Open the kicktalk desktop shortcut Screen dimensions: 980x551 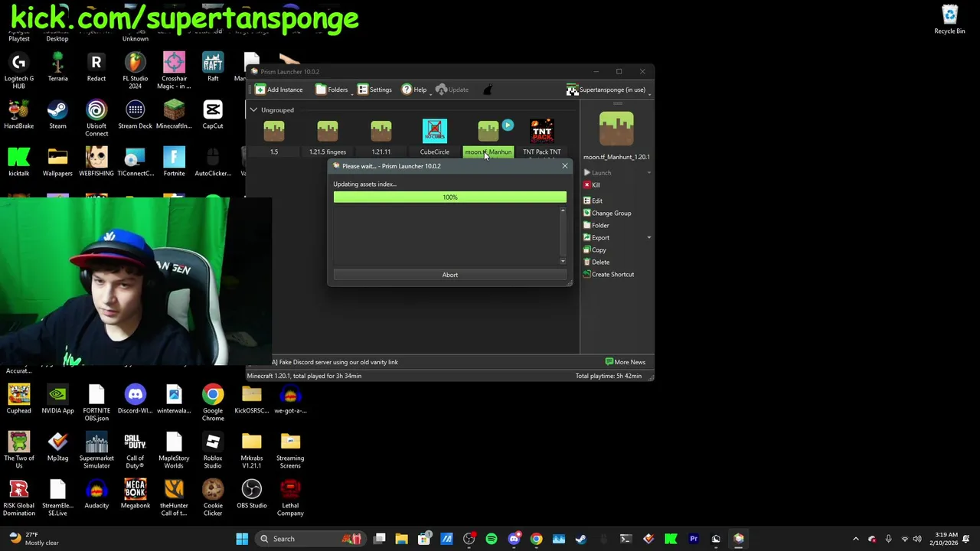pos(19,161)
